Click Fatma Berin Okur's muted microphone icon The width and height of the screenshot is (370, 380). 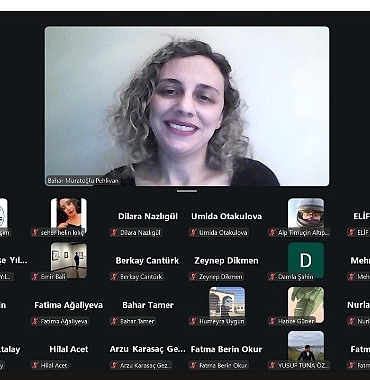point(193,365)
